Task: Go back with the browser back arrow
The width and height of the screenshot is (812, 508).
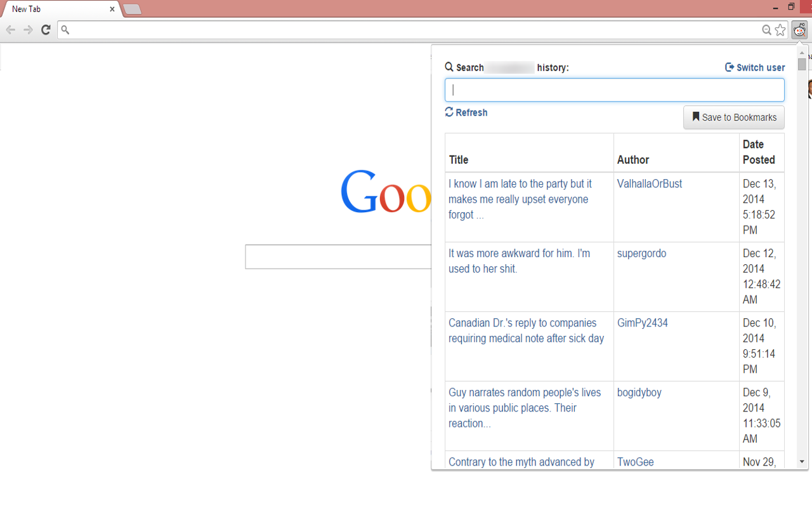Action: point(11,30)
